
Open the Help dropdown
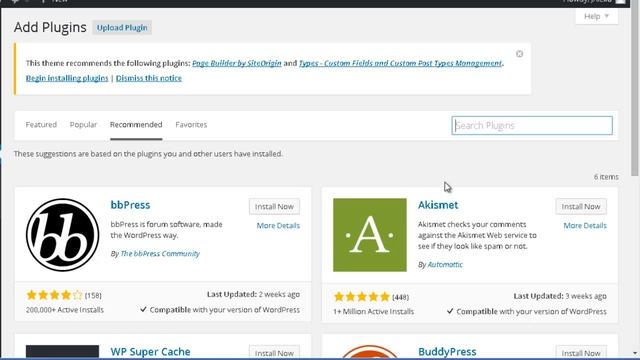(x=596, y=16)
